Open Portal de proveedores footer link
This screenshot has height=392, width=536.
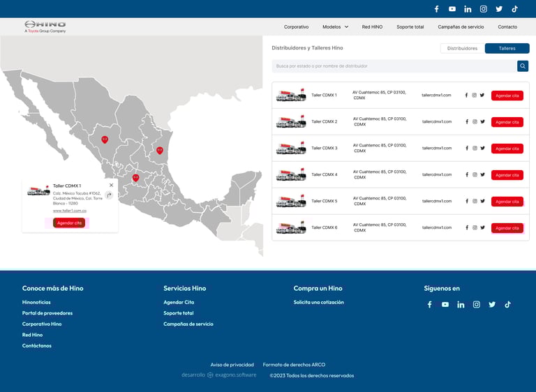coord(47,313)
